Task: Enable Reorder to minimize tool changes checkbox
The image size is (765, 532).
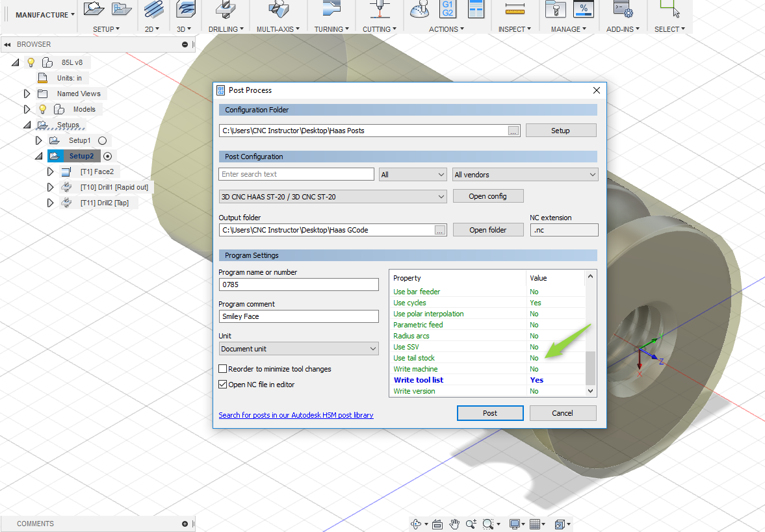Action: point(223,369)
